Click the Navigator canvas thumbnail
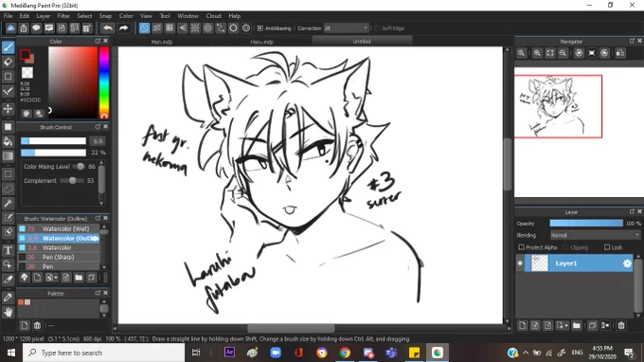 [x=558, y=106]
